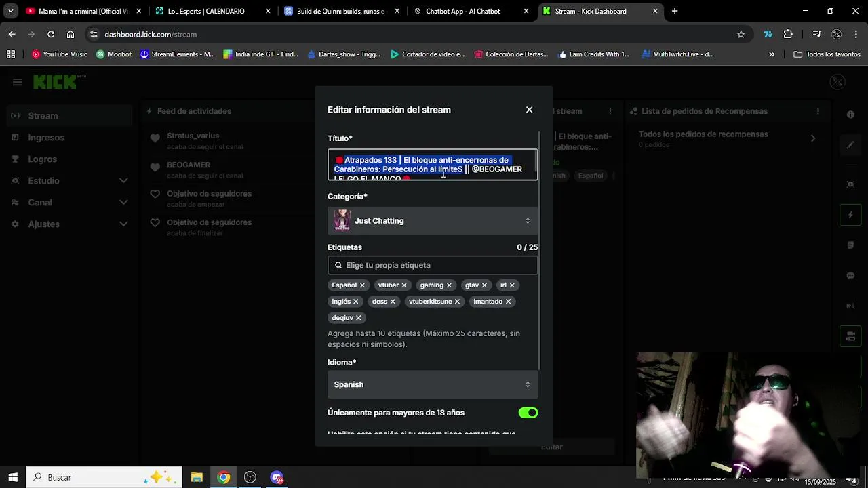Image resolution: width=868 pixels, height=488 pixels.
Task: Go back in browser history
Action: tap(12, 34)
